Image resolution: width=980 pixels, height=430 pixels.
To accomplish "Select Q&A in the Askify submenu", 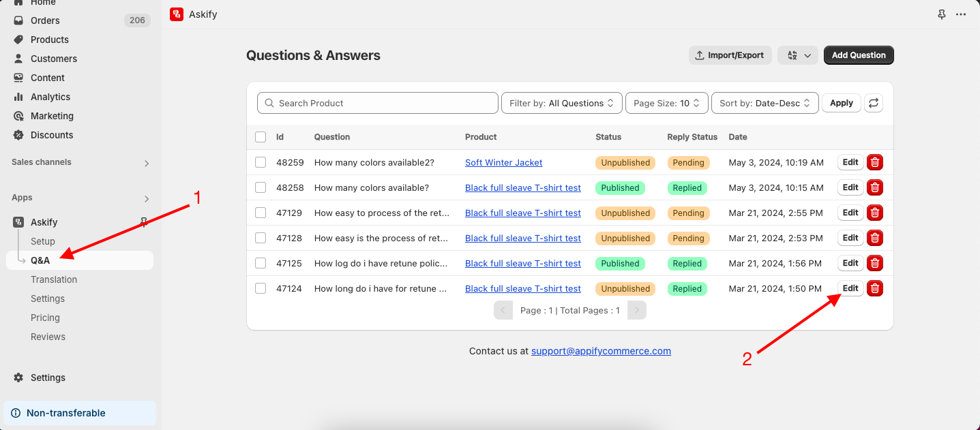I will pos(80,260).
